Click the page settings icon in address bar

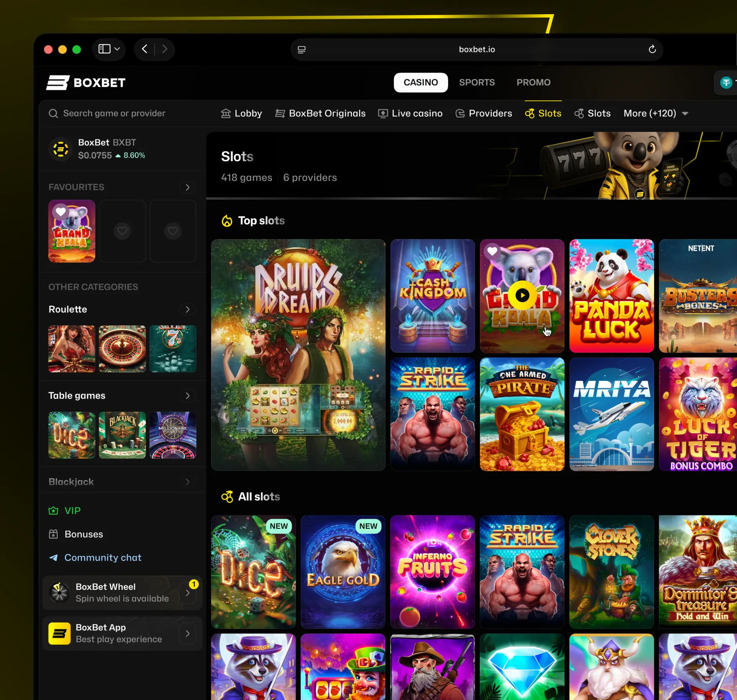pyautogui.click(x=301, y=49)
